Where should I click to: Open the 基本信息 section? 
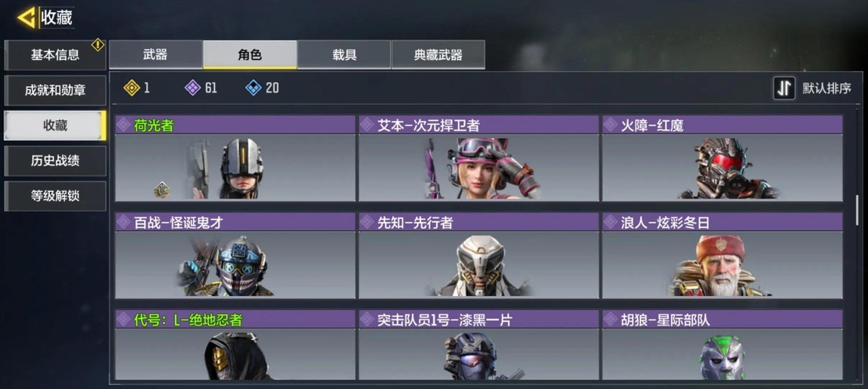point(55,55)
